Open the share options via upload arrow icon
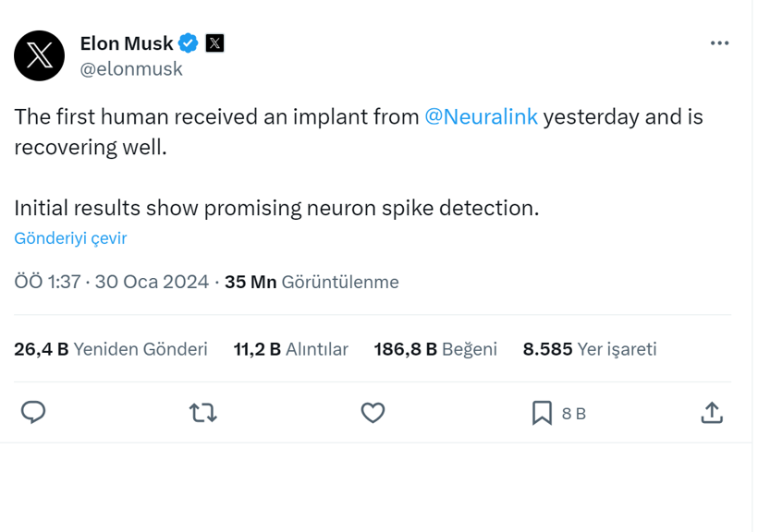This screenshot has height=532, width=758. (712, 413)
